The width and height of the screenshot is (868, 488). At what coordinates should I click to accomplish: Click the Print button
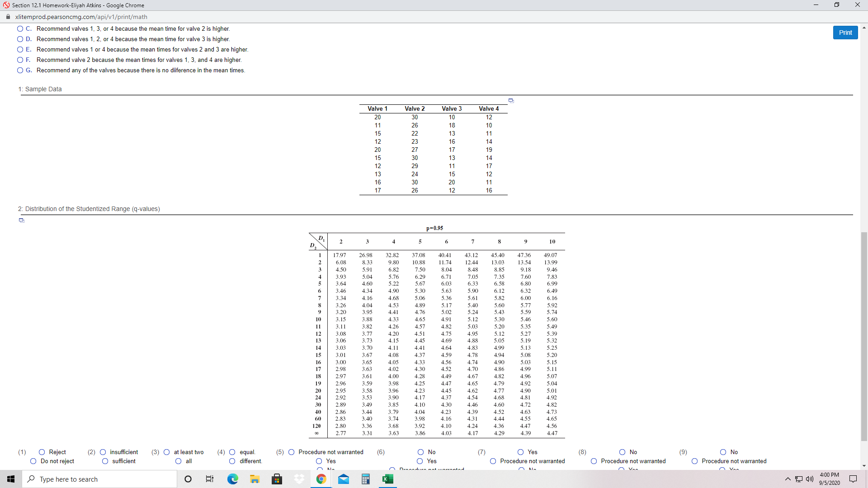[x=845, y=33]
